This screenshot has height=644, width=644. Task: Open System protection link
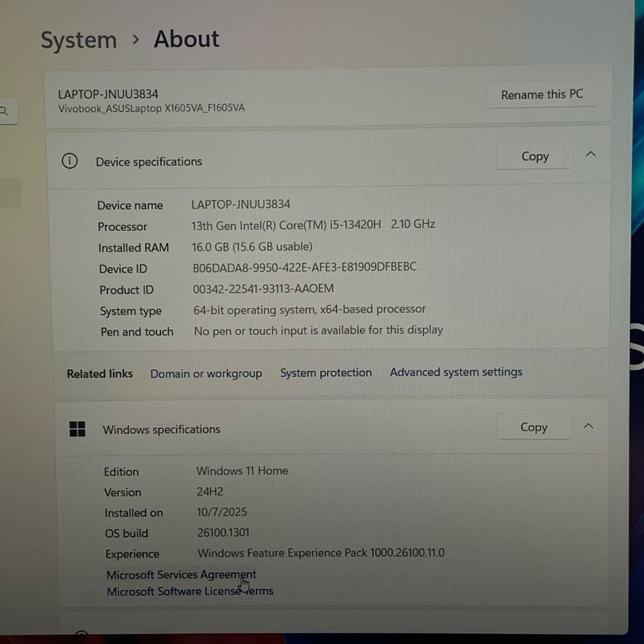point(326,373)
